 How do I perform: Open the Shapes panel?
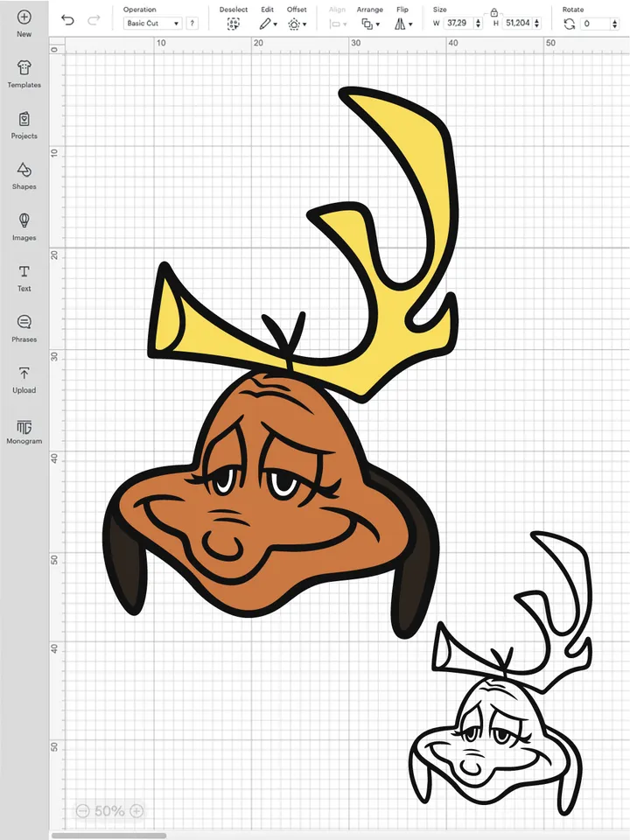[x=24, y=170]
